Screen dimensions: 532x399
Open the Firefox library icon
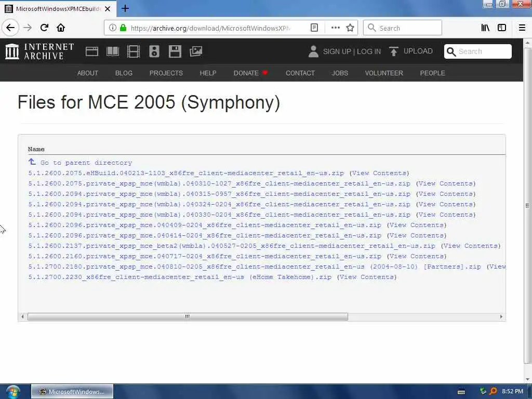[485, 28]
